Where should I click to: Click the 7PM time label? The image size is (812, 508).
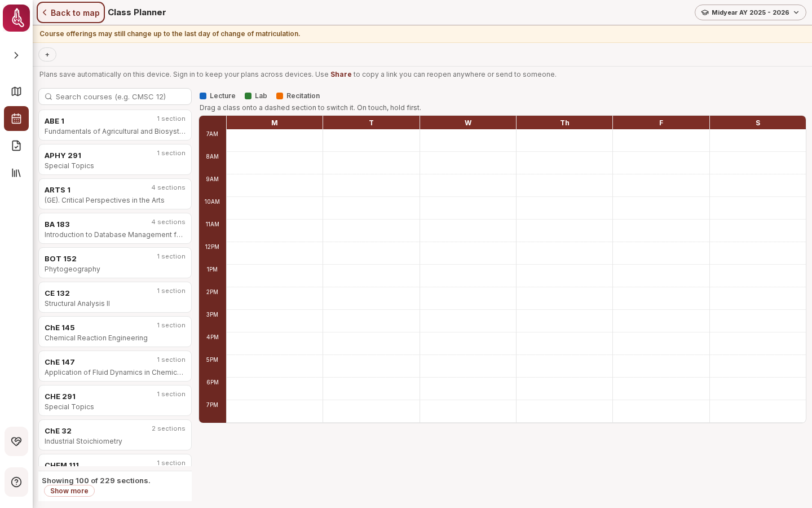[x=212, y=405]
